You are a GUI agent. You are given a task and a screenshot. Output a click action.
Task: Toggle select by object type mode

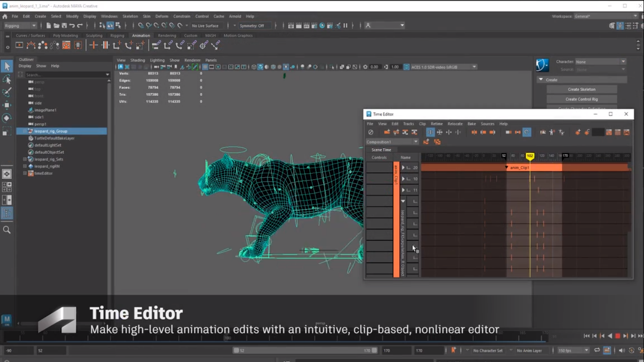tap(110, 25)
